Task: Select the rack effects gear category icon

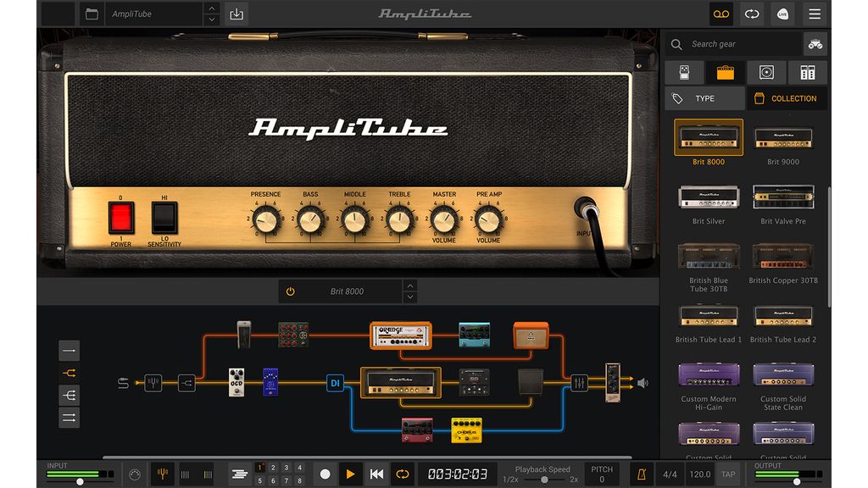Action: click(807, 72)
